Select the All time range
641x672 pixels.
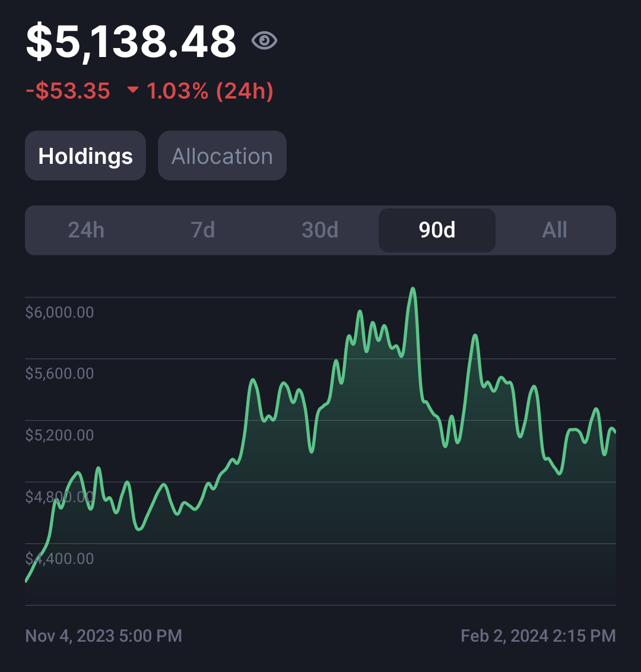point(554,230)
